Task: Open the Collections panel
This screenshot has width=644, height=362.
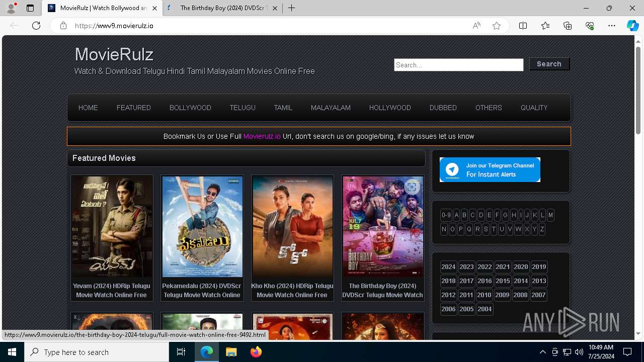Action: point(568,26)
